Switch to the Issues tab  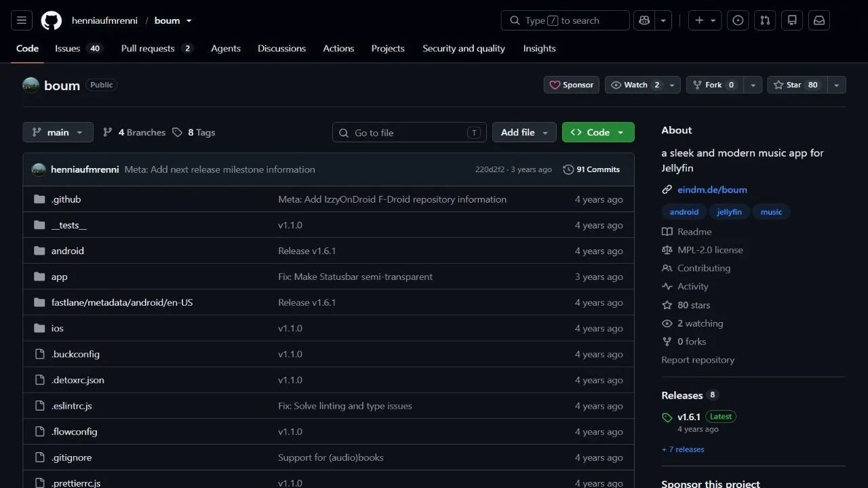point(79,48)
